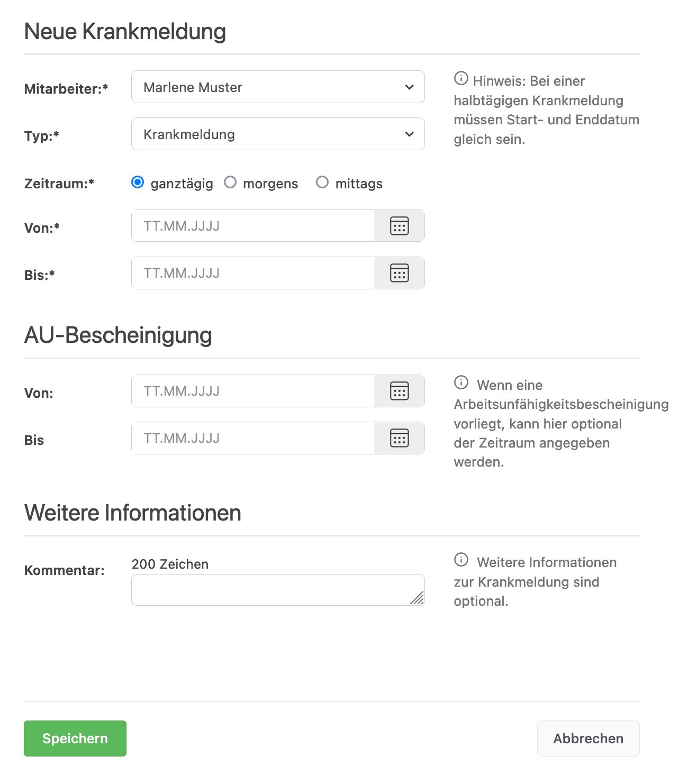Open calendar picker for Krankmeldung Von date

coord(400,226)
